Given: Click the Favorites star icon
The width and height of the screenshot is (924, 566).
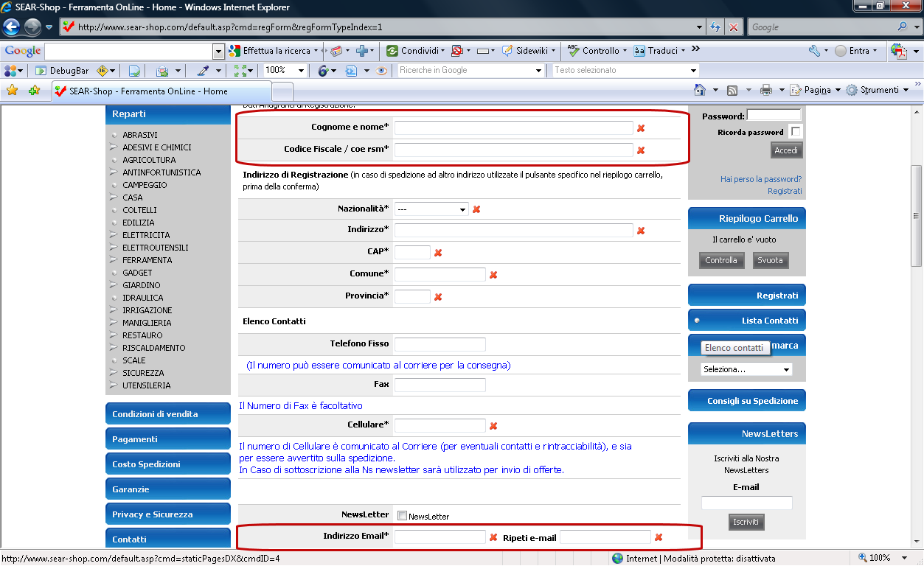Looking at the screenshot, I should [13, 91].
